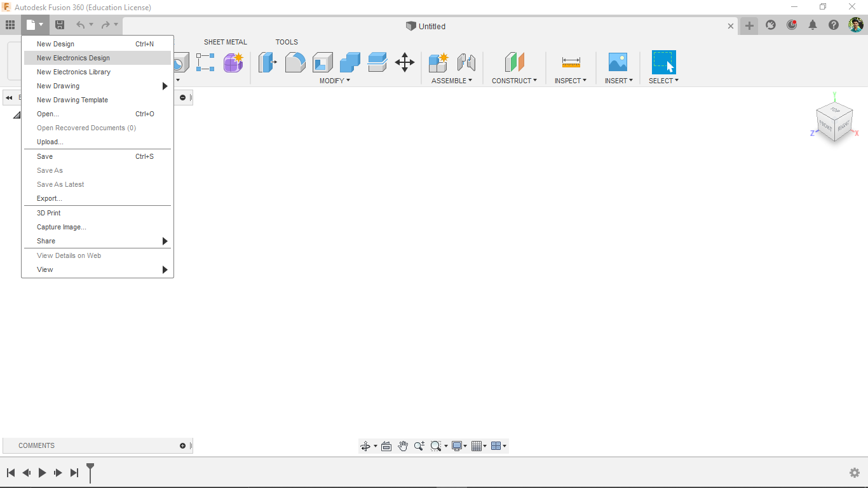The height and width of the screenshot is (488, 868).
Task: Expand the INSPECT dropdown
Action: (571, 81)
